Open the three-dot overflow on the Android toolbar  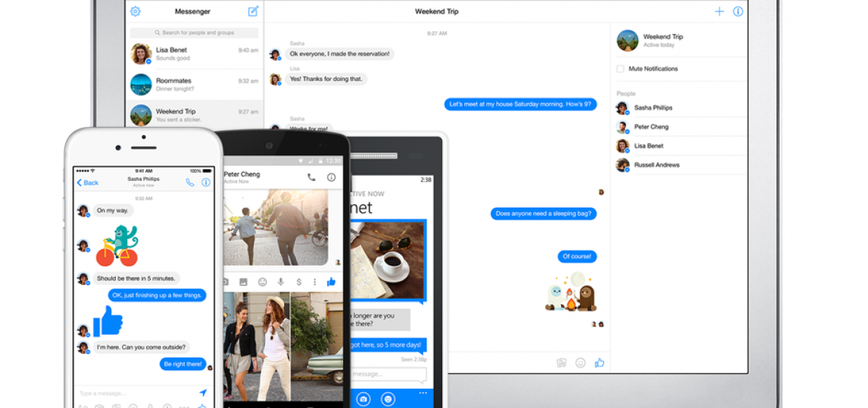(x=315, y=282)
